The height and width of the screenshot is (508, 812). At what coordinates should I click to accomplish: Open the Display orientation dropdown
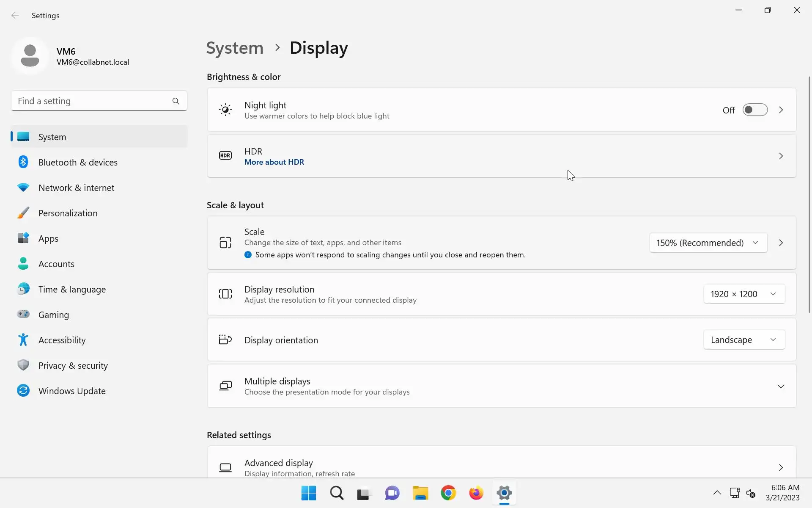pyautogui.click(x=744, y=340)
